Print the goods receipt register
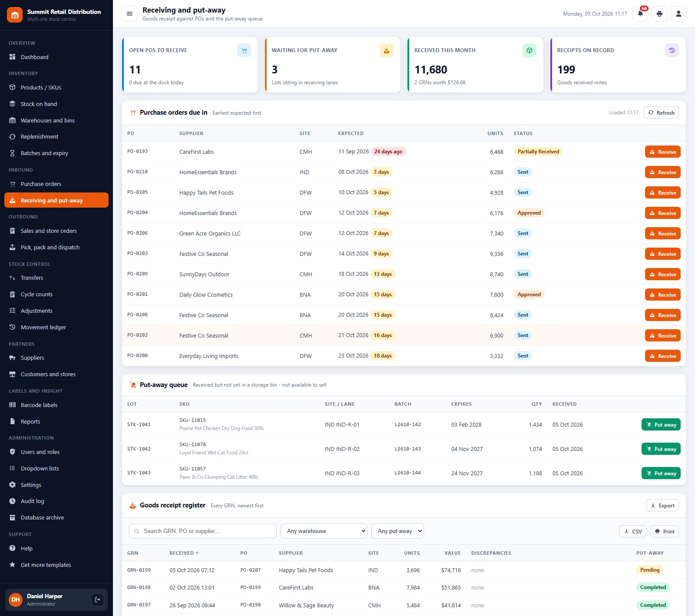Screen dimensions: 695x616 (665, 531)
